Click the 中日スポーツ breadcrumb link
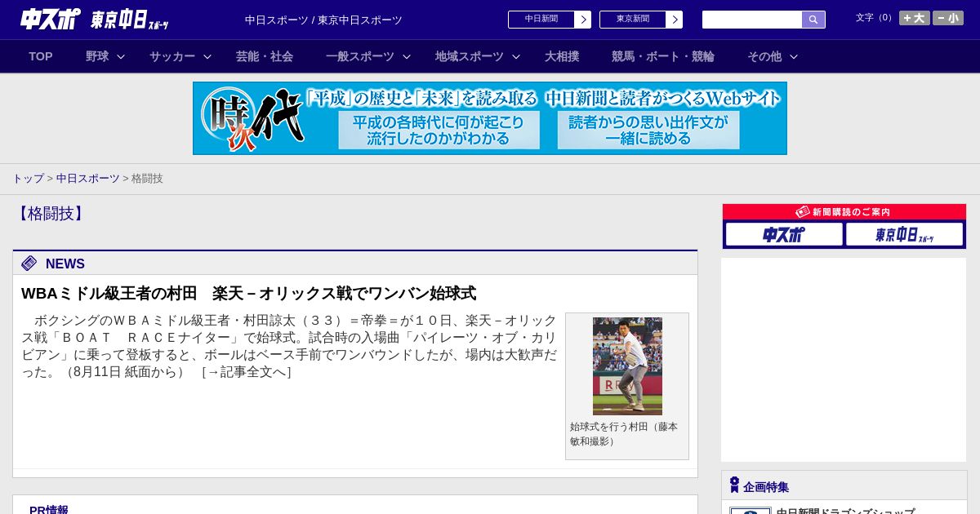The width and height of the screenshot is (980, 514). (88, 179)
